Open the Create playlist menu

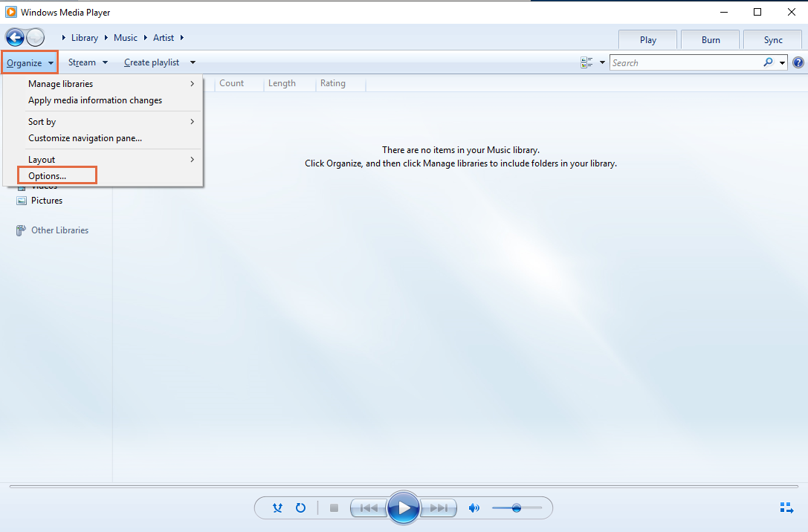pos(152,62)
